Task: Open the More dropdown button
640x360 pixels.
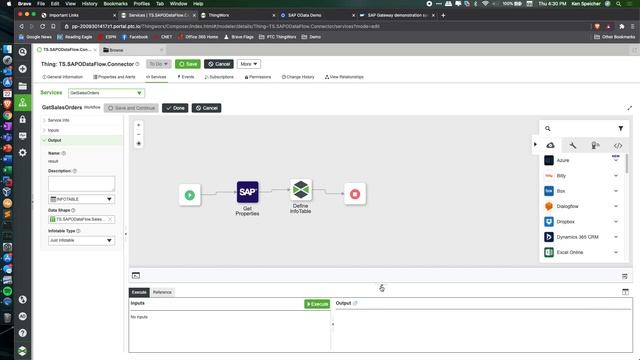Action: (249, 64)
